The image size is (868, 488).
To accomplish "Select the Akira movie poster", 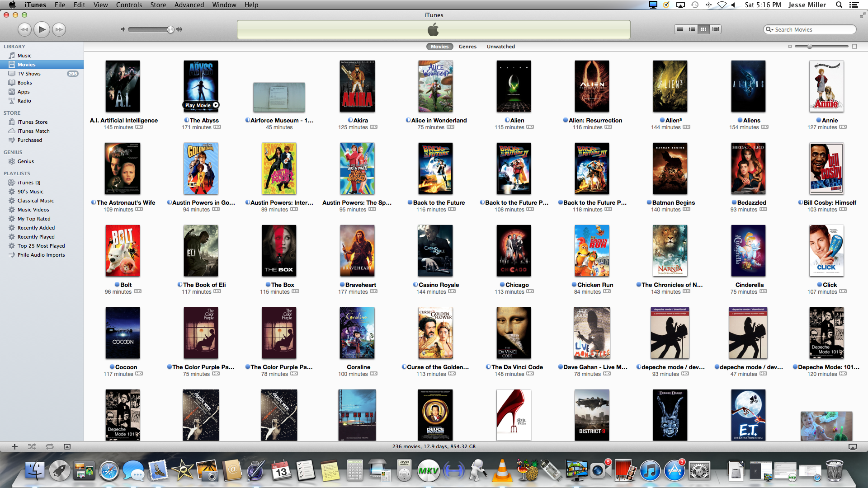I will point(357,86).
